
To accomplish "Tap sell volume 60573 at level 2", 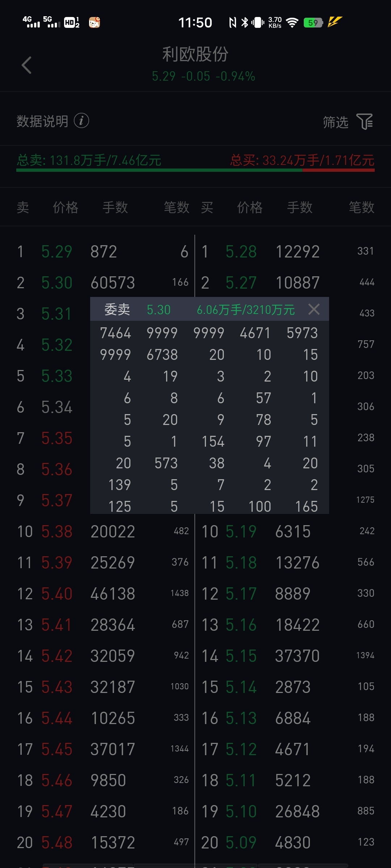I will (x=113, y=283).
